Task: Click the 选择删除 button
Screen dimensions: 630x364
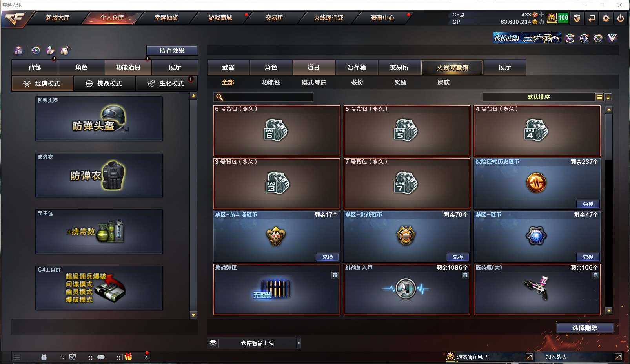Action: (584, 328)
